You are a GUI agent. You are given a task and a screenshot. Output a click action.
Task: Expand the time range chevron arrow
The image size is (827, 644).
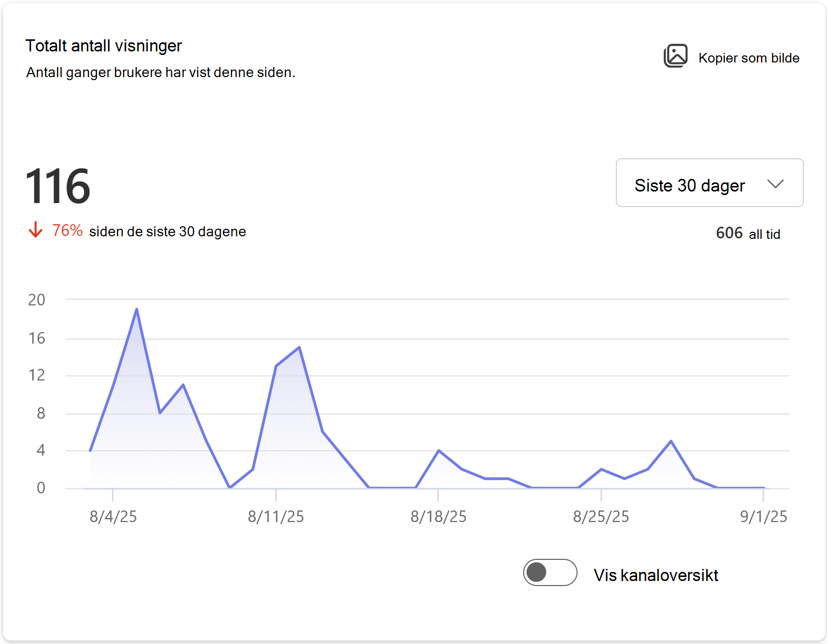tap(776, 184)
